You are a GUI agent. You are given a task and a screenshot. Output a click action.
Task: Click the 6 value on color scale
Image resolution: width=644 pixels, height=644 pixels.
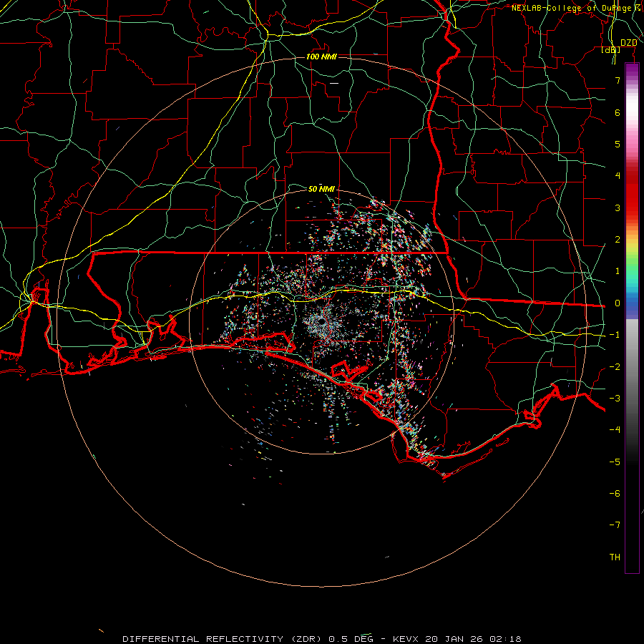pyautogui.click(x=618, y=112)
